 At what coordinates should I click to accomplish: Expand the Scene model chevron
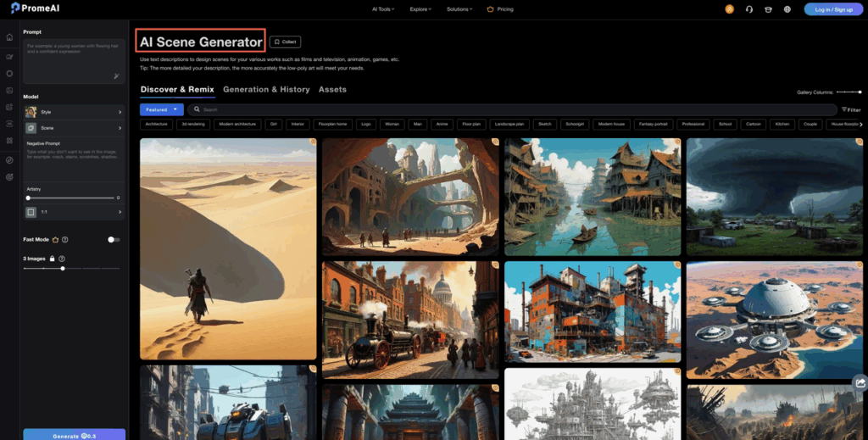(x=120, y=128)
